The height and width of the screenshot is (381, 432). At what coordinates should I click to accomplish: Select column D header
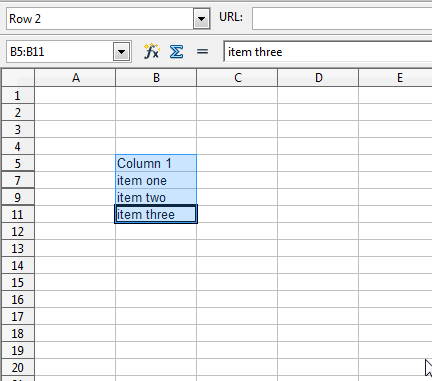(x=318, y=78)
